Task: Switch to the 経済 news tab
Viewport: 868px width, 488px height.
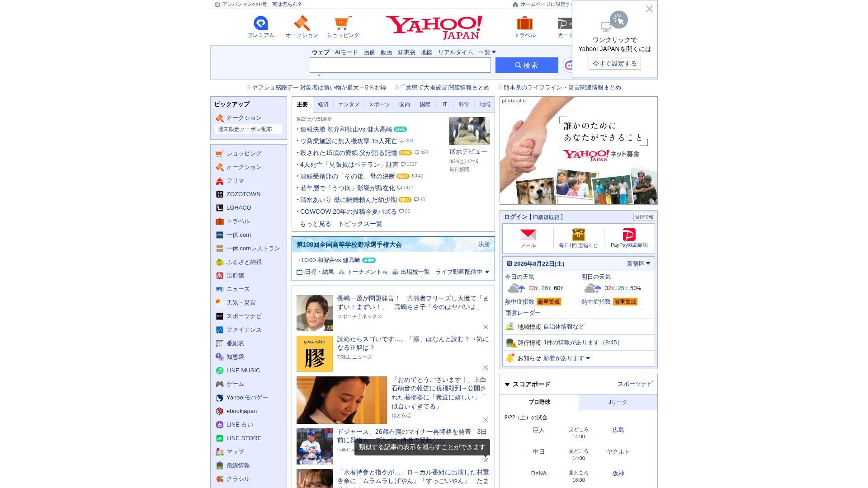Action: [x=323, y=104]
